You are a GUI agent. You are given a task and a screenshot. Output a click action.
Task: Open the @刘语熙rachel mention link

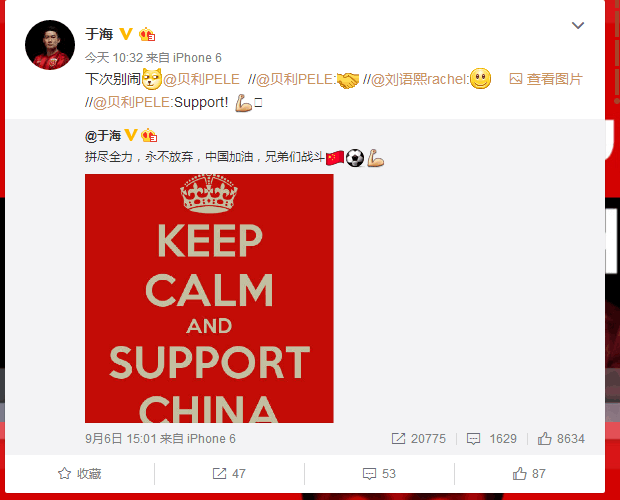pyautogui.click(x=420, y=79)
